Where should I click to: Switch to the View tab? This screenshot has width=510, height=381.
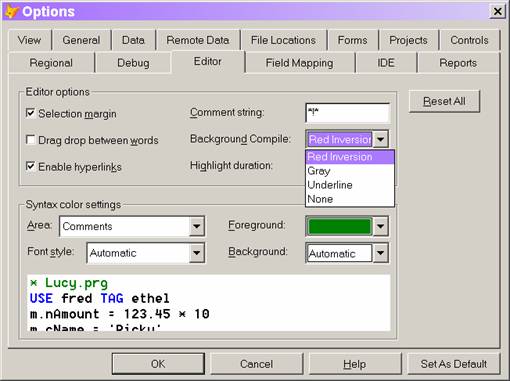click(x=29, y=40)
